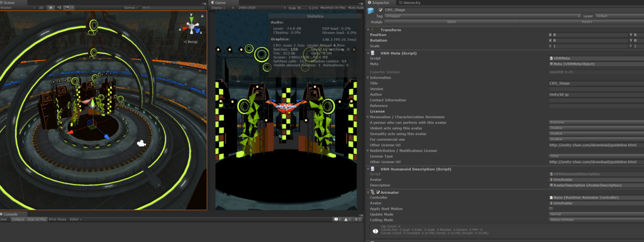Click the Animator component icon
Viewport: 644px width, 242px height.
coord(372,192)
